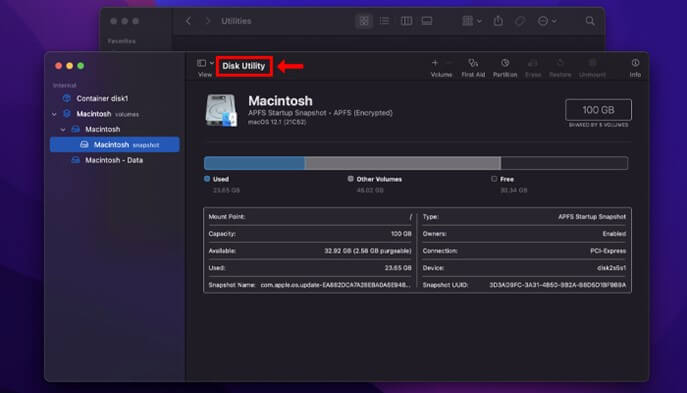
Task: Click the macOS 12.1 (21C52) version text
Action: pyautogui.click(x=277, y=122)
